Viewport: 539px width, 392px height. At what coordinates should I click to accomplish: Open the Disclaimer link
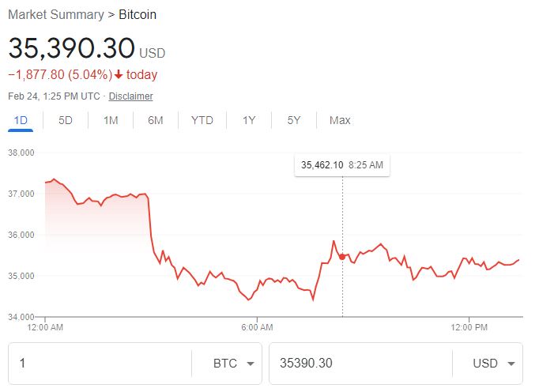(130, 96)
